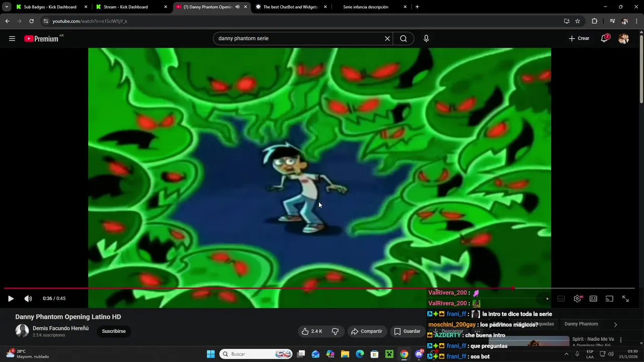Launch File Explorer from taskbar
The image size is (644, 362).
[x=345, y=354]
